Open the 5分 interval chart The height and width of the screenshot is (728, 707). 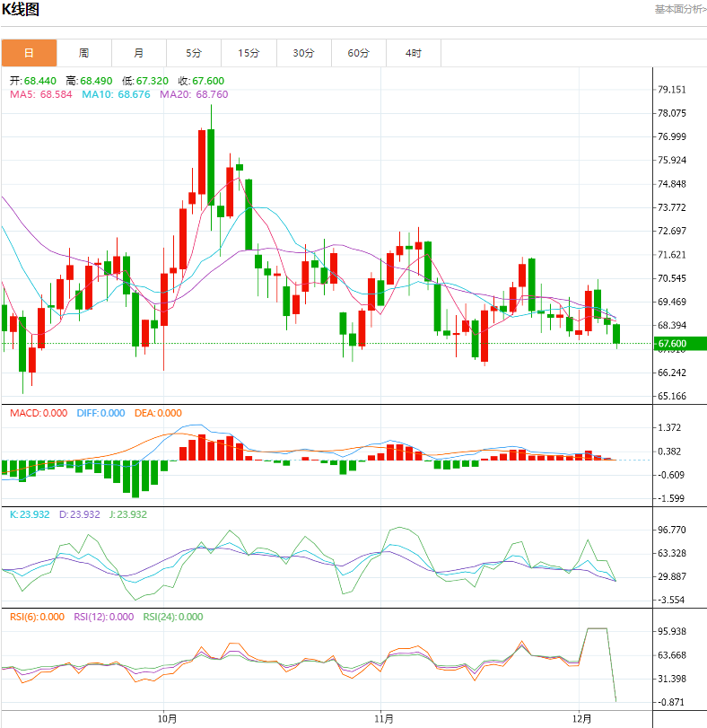click(194, 53)
